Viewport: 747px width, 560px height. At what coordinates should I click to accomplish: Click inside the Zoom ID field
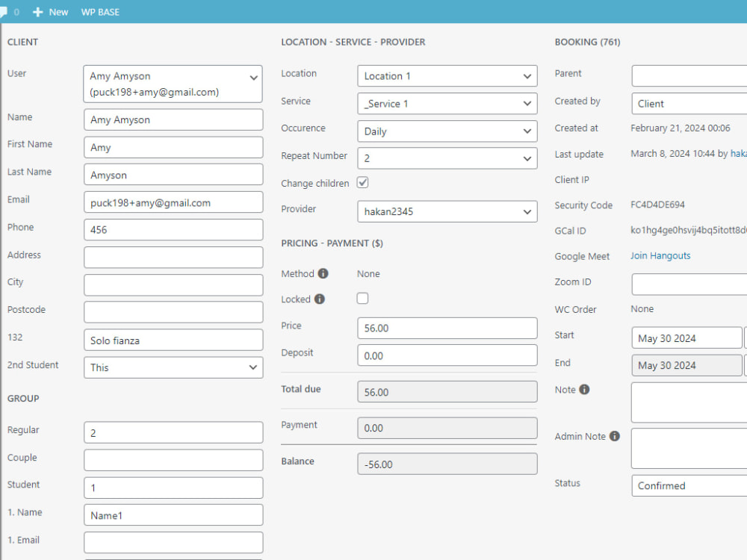pyautogui.click(x=688, y=284)
